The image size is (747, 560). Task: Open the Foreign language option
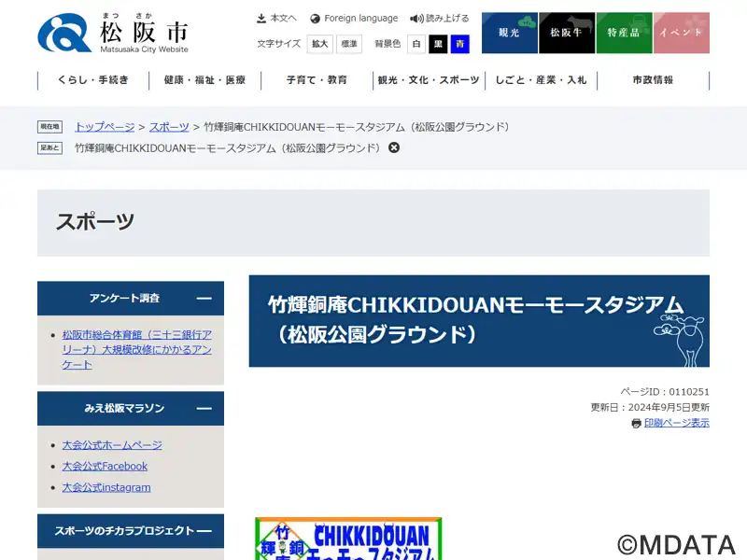tap(354, 18)
